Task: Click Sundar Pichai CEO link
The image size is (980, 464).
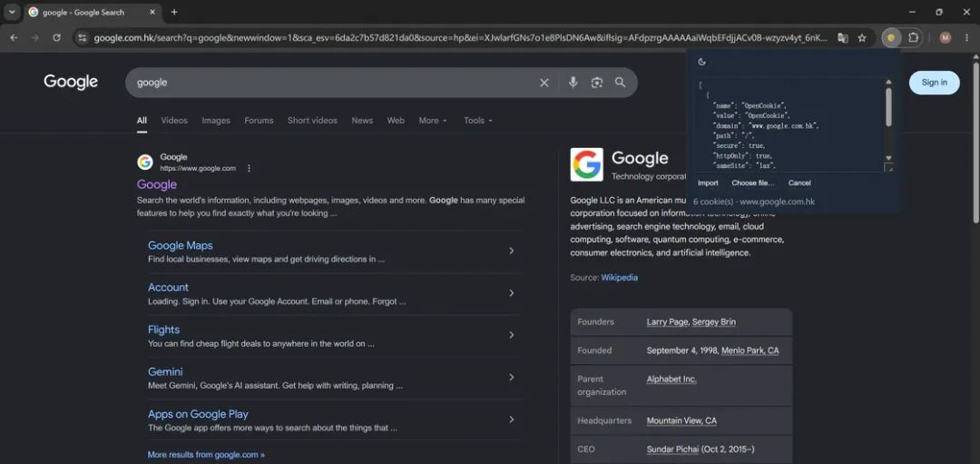Action: pos(672,449)
